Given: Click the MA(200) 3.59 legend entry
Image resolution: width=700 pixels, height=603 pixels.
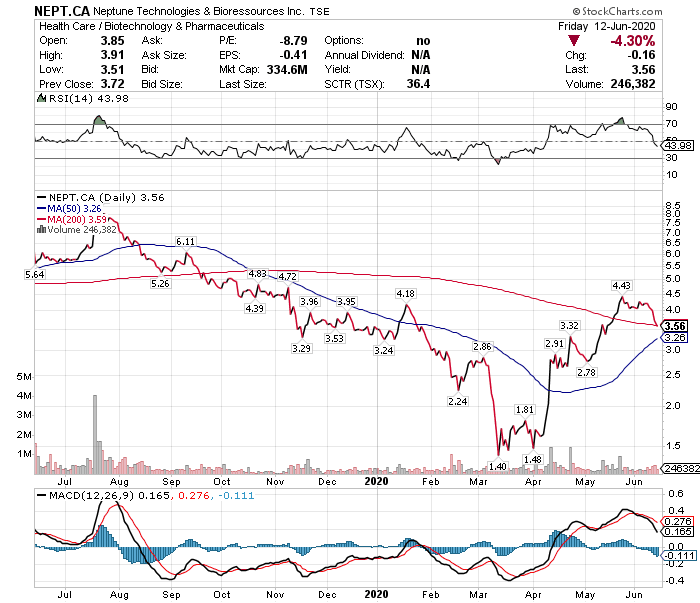Looking at the screenshot, I should point(72,219).
